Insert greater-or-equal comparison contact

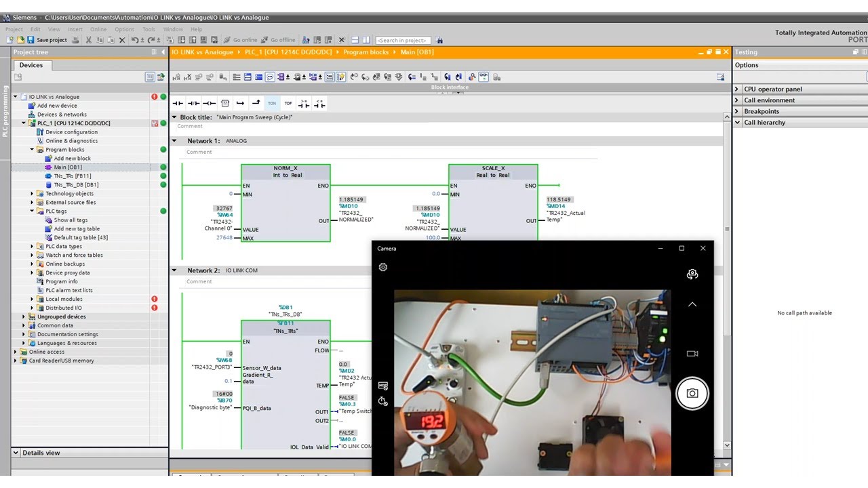(304, 103)
